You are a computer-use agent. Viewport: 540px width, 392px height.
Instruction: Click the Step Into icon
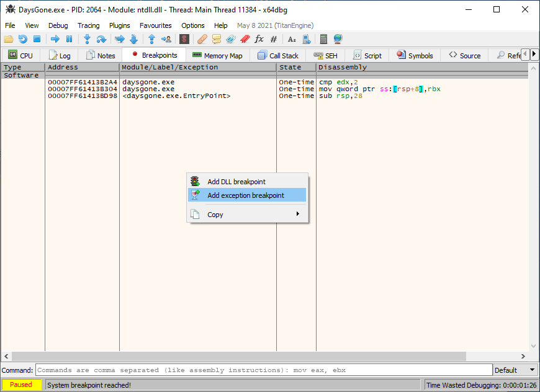pos(87,38)
